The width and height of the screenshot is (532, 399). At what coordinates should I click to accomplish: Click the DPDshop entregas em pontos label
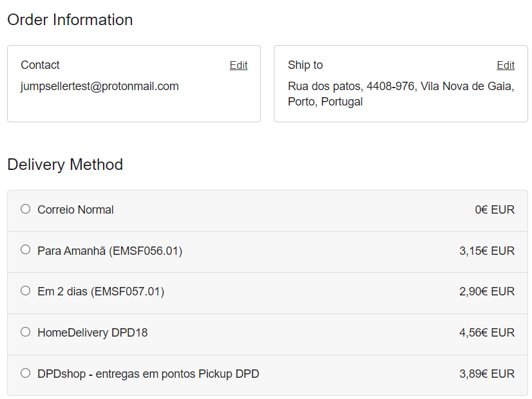click(x=148, y=374)
